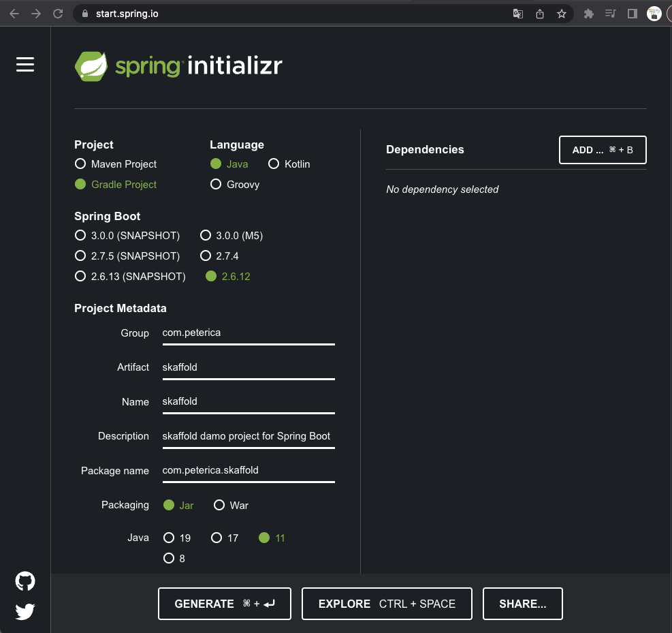This screenshot has height=633, width=672.
Task: Reload the start.spring.io page
Action: pyautogui.click(x=59, y=14)
